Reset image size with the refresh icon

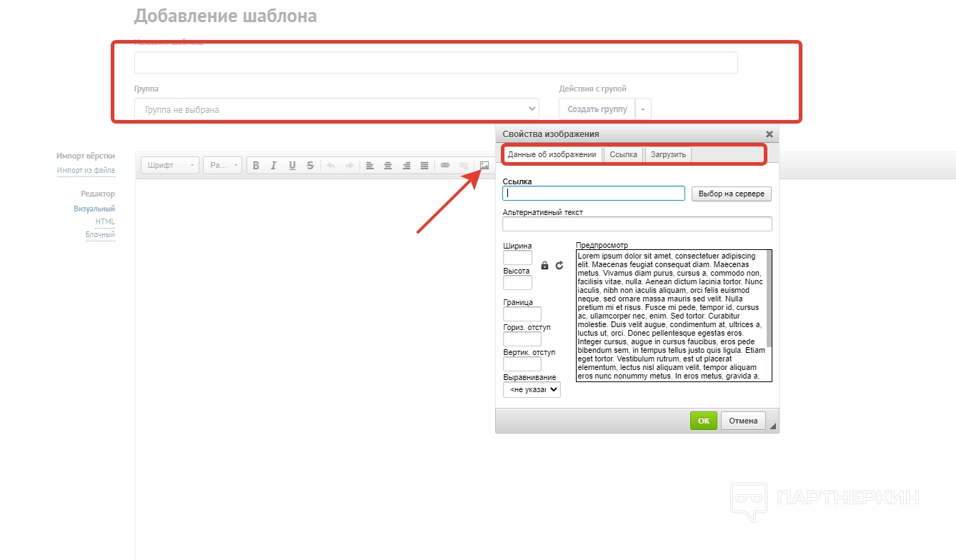click(x=559, y=265)
